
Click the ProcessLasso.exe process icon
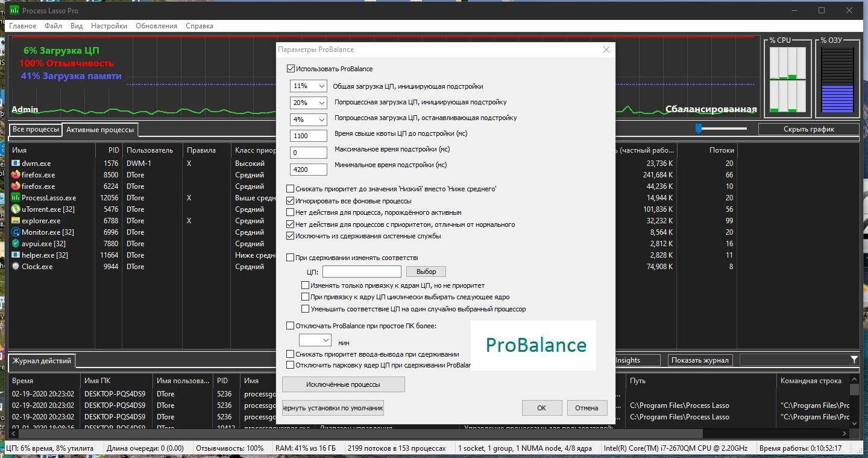pyautogui.click(x=16, y=197)
